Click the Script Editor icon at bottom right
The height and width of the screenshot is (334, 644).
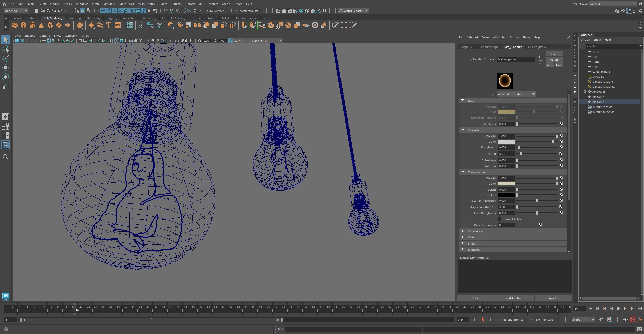(640, 329)
